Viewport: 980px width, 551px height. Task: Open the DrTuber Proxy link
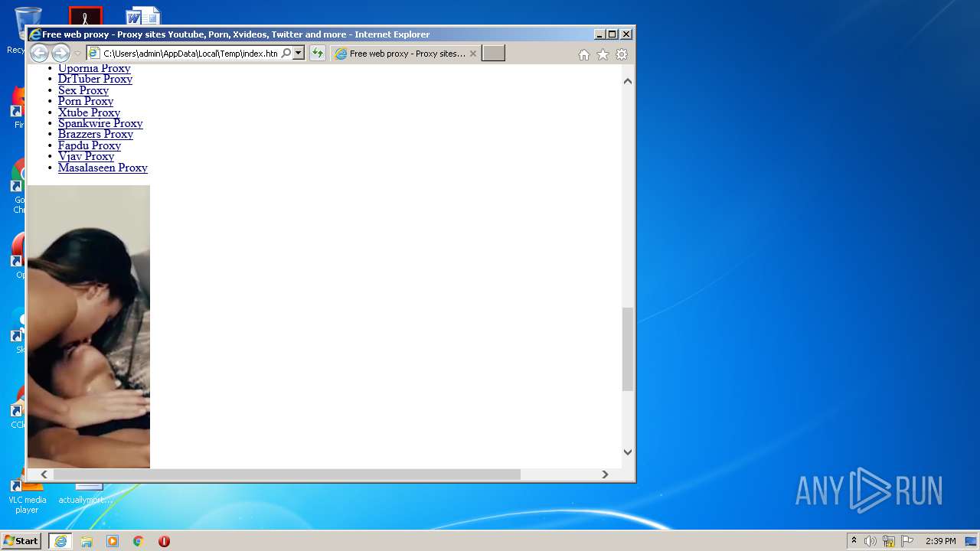click(95, 79)
